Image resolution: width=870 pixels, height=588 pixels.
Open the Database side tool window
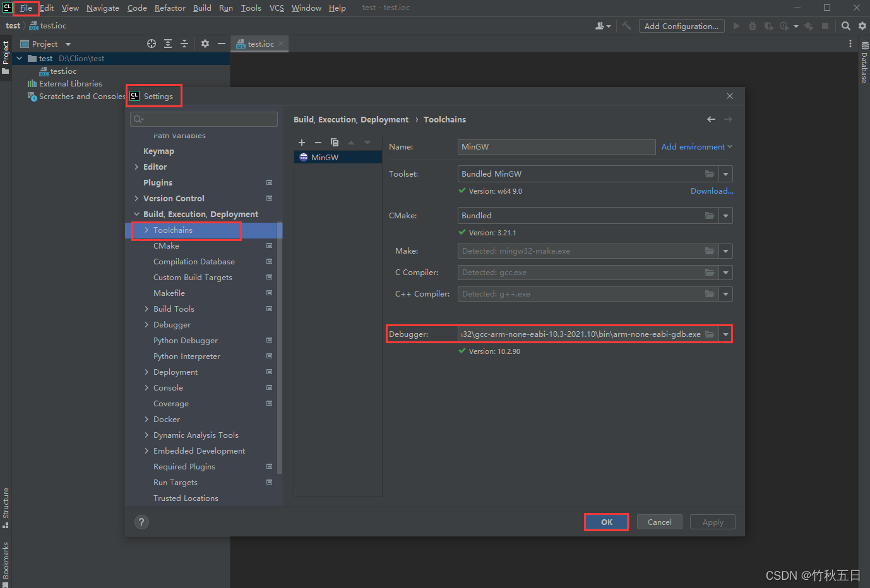point(864,63)
